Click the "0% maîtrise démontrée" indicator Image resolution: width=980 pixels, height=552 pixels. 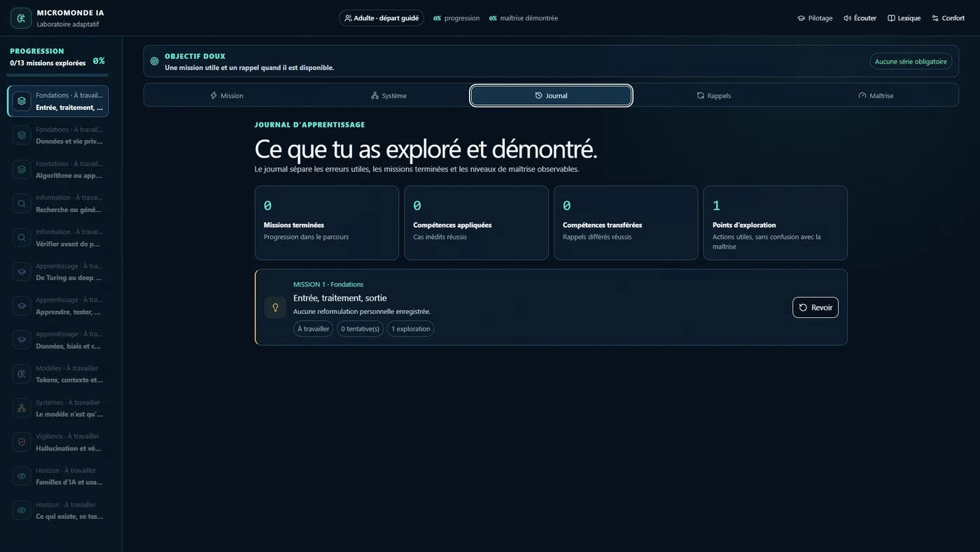pos(523,18)
